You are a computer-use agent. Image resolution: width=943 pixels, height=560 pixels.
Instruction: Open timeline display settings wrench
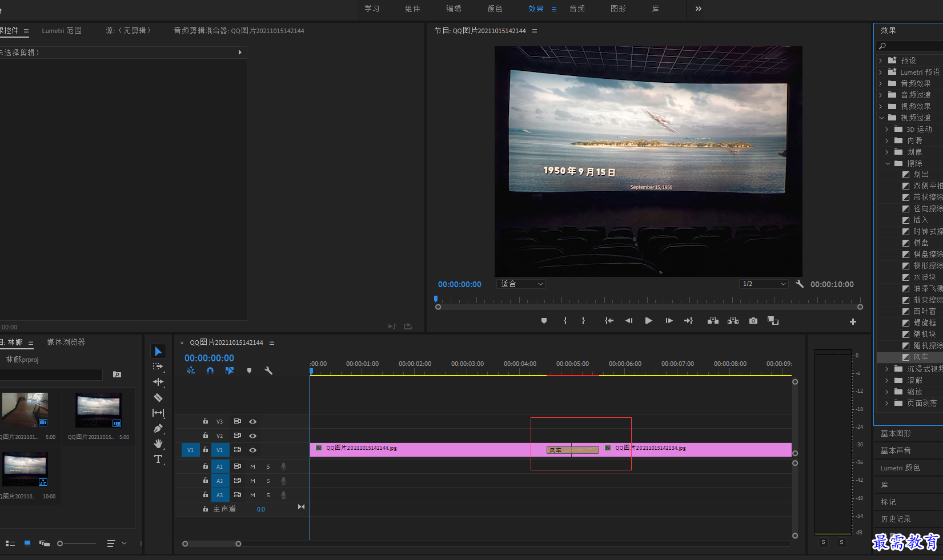tap(268, 370)
